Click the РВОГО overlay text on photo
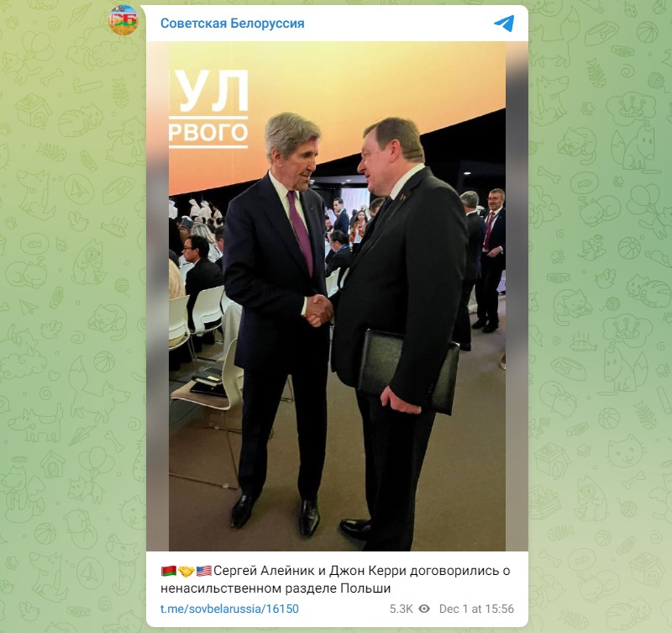This screenshot has height=633, width=672. (208, 132)
